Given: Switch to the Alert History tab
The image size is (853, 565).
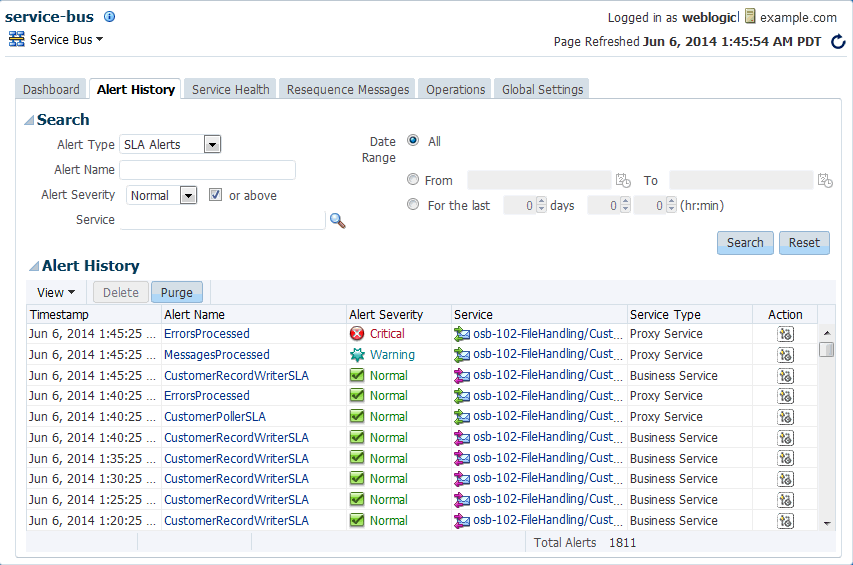Looking at the screenshot, I should (x=135, y=89).
